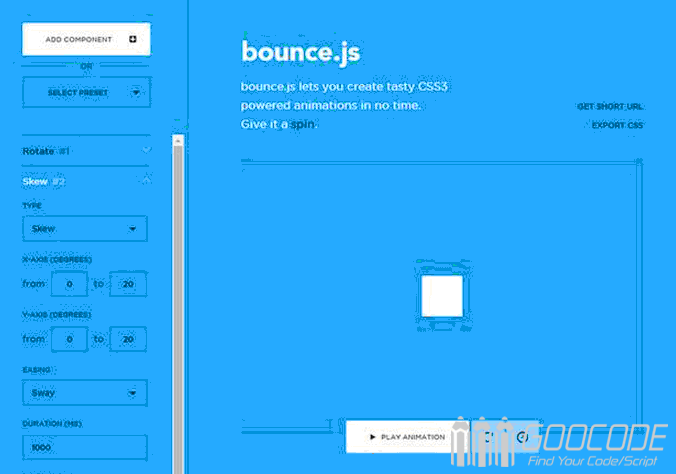
Task: Toggle the circular slow-motion icon
Action: 522,437
